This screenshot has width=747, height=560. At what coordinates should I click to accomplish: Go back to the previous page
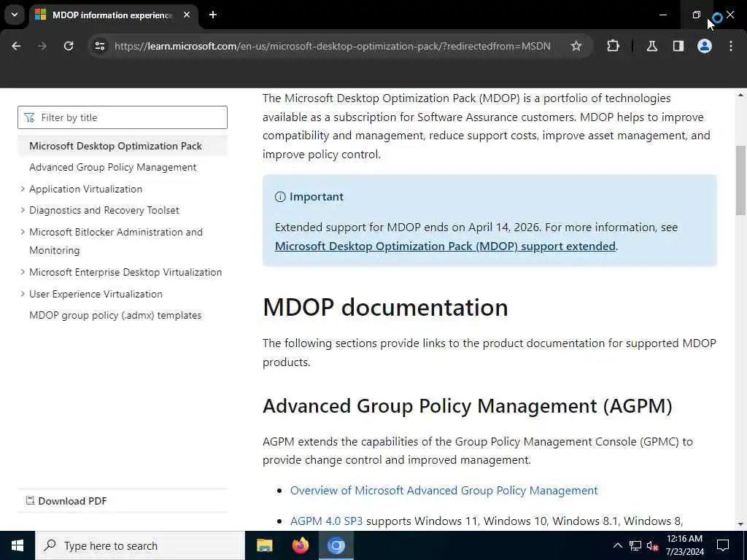[16, 46]
